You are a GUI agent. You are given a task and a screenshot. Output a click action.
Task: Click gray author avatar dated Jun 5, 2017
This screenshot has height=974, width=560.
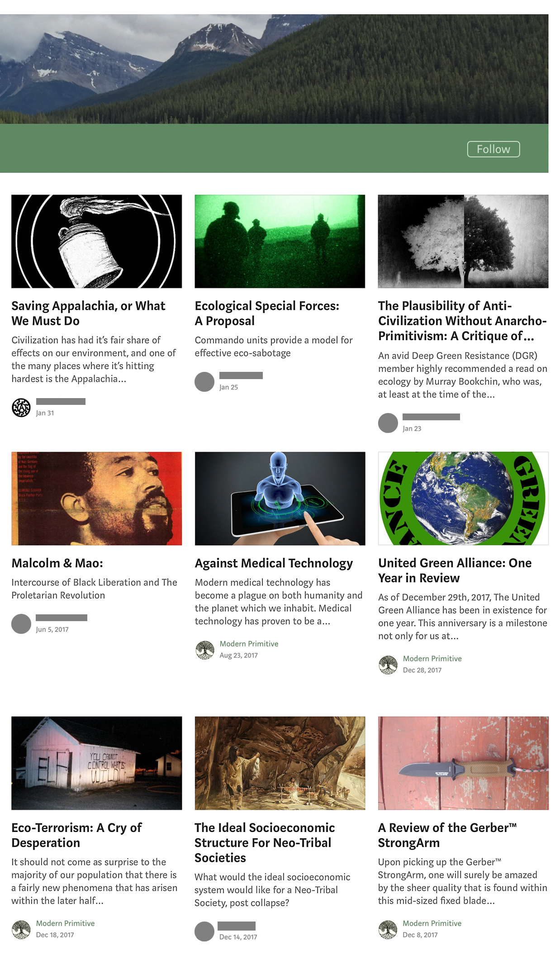[21, 624]
